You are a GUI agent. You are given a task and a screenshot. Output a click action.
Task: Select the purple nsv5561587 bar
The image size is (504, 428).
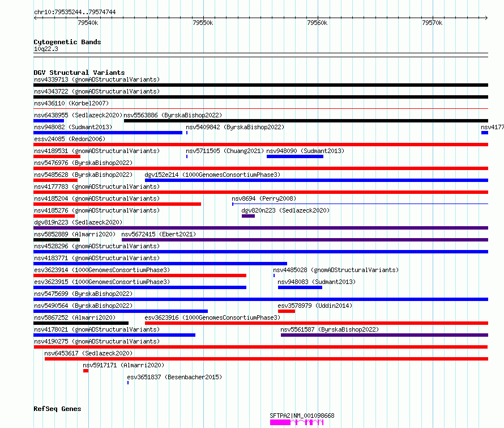[x=385, y=335]
